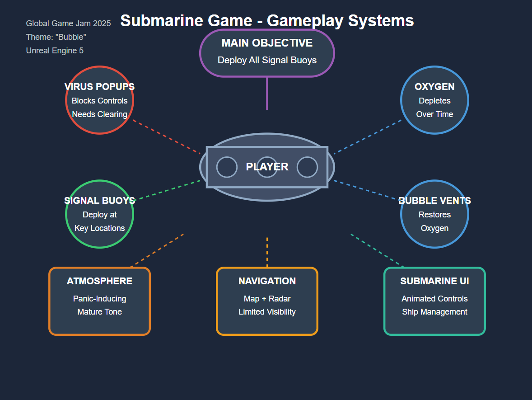532x400 pixels.
Task: Click the left porthole on the submarine
Action: point(227,167)
